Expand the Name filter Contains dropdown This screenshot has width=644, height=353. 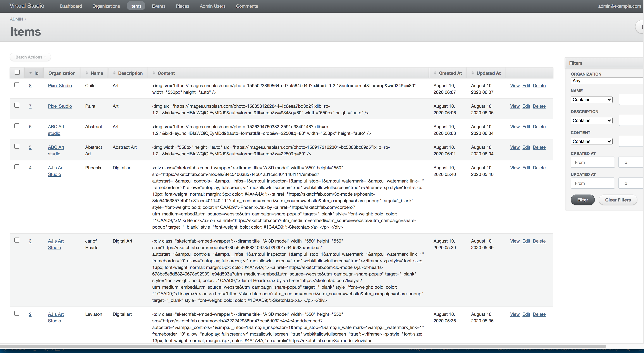point(591,100)
